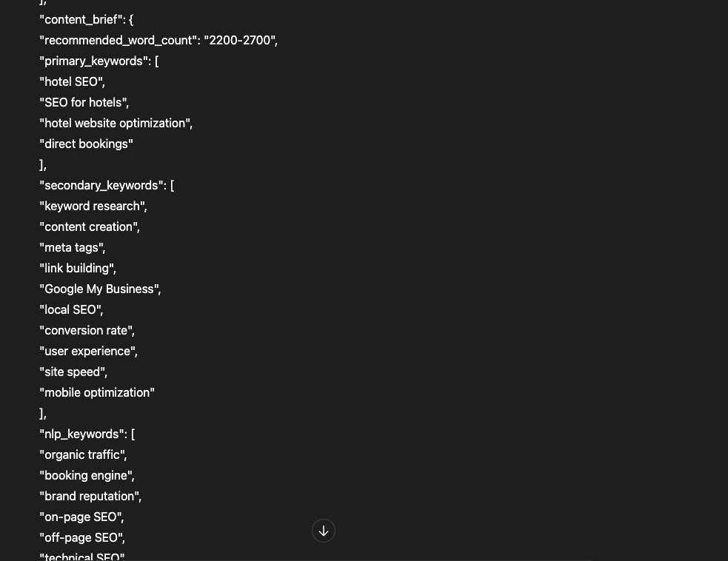Click the "primary_keywords" key text
This screenshot has height=561, width=728.
point(94,61)
